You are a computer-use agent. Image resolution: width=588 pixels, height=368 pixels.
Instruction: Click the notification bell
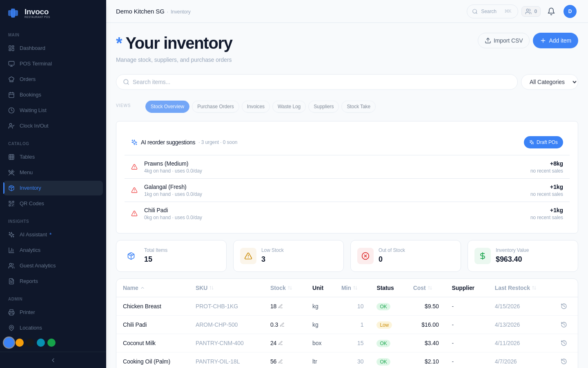point(551,11)
